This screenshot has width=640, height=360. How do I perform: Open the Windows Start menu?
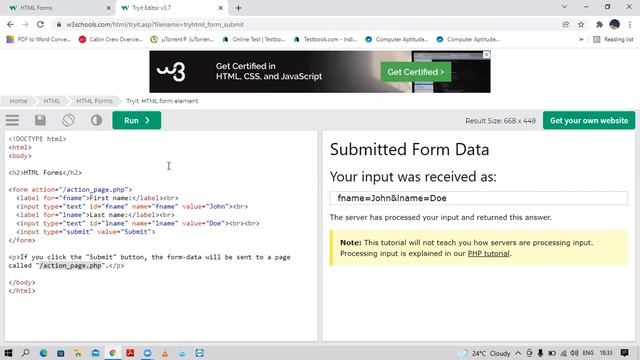(x=8, y=353)
